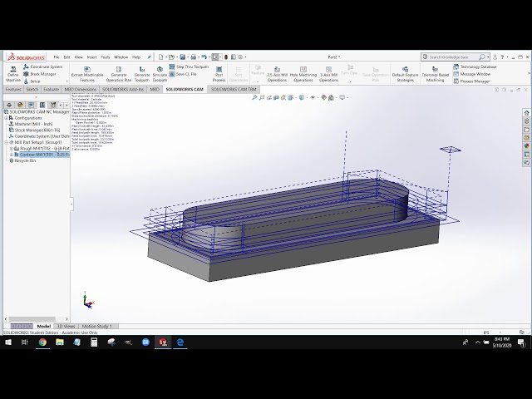The width and height of the screenshot is (532, 399).
Task: Click the Rebuild traffic light icon
Action: tap(226, 57)
